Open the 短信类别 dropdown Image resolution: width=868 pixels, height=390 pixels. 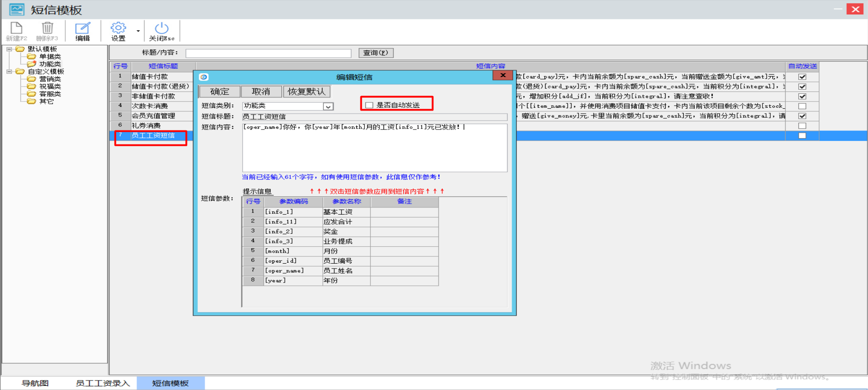[x=328, y=106]
